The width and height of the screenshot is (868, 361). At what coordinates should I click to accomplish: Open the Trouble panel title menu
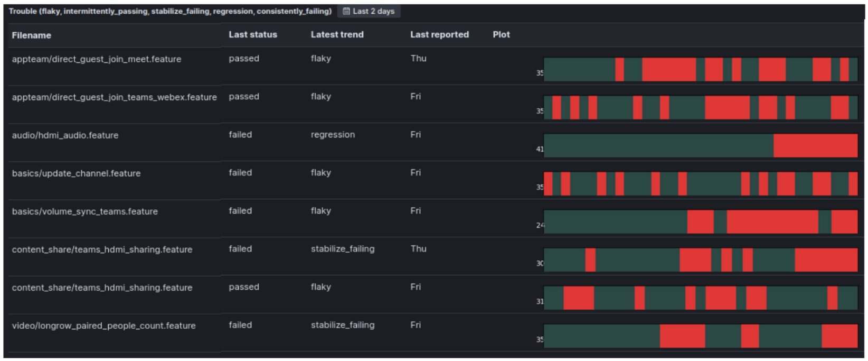point(170,11)
